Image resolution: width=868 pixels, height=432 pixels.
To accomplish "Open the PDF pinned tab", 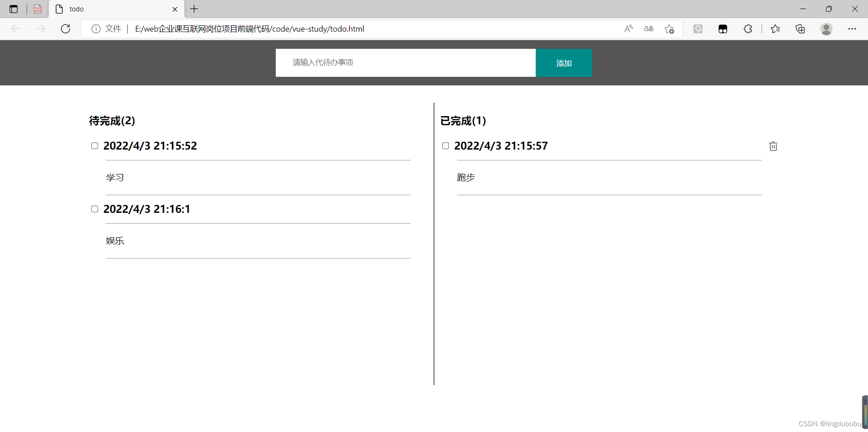I will [x=38, y=9].
